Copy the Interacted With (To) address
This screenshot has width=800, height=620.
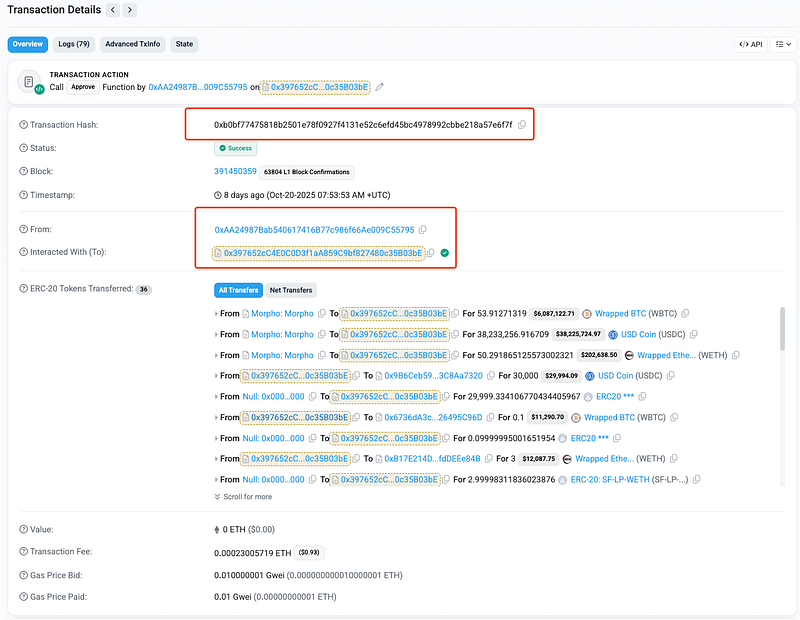[x=432, y=253]
